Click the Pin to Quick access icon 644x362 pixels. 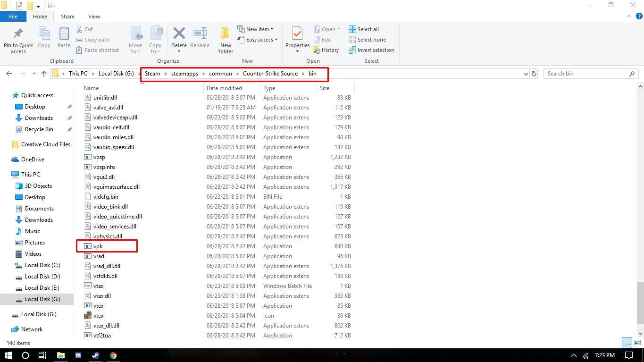click(18, 34)
